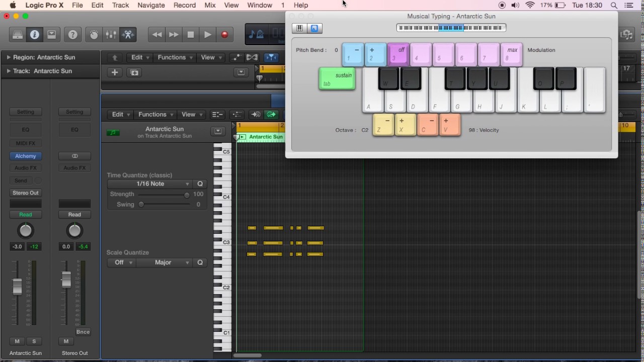Image resolution: width=644 pixels, height=362 pixels.
Task: Click the Rewind transport button
Action: click(157, 35)
